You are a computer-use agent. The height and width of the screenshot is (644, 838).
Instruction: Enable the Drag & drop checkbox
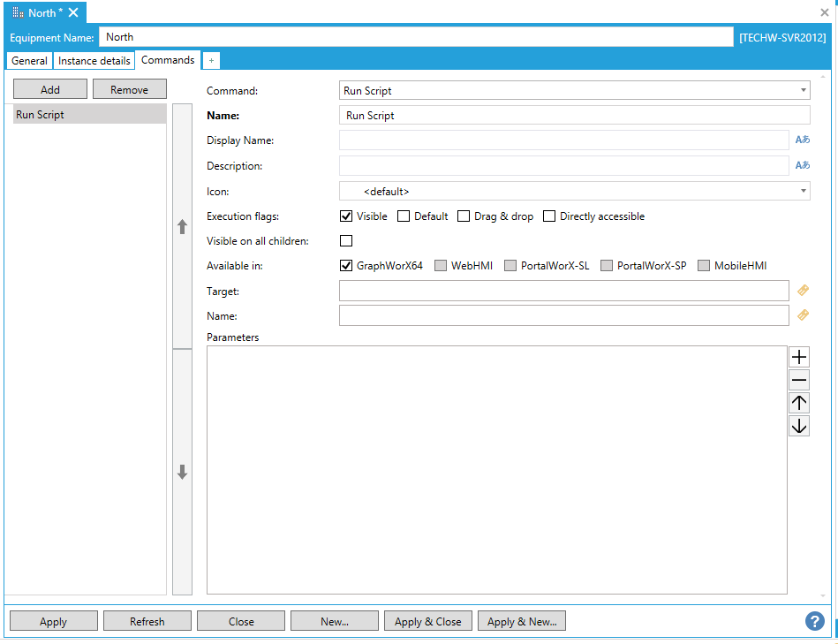[x=464, y=216]
